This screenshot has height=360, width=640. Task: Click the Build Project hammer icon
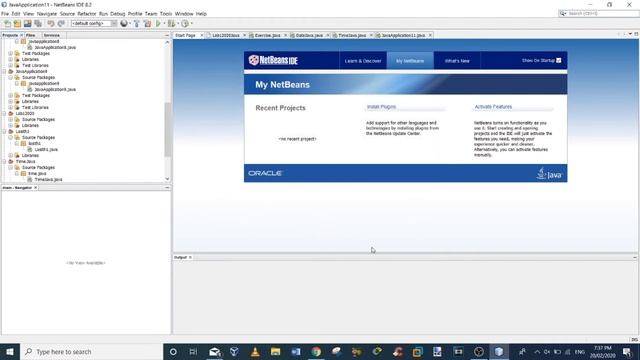[137, 24]
